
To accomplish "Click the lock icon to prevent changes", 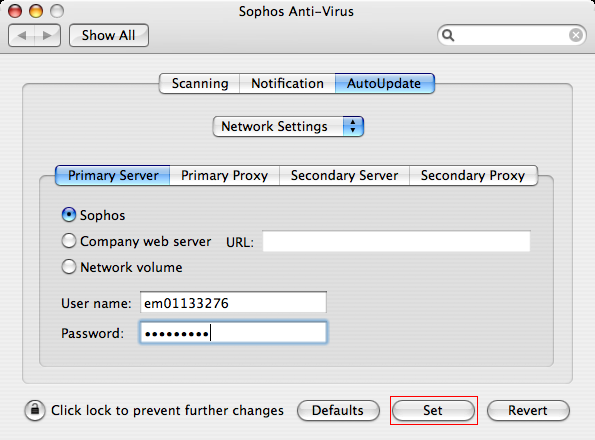I will pos(35,410).
